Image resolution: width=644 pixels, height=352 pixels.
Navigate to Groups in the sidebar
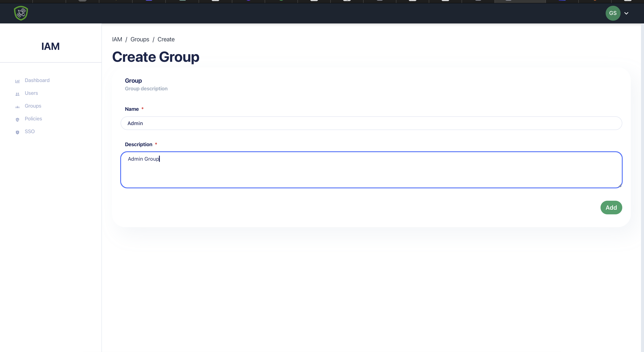click(x=33, y=106)
